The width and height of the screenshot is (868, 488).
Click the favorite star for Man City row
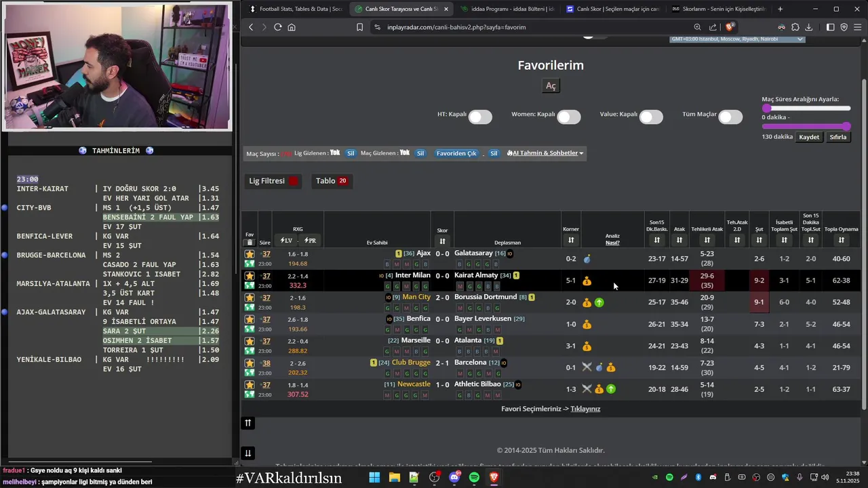pyautogui.click(x=250, y=298)
